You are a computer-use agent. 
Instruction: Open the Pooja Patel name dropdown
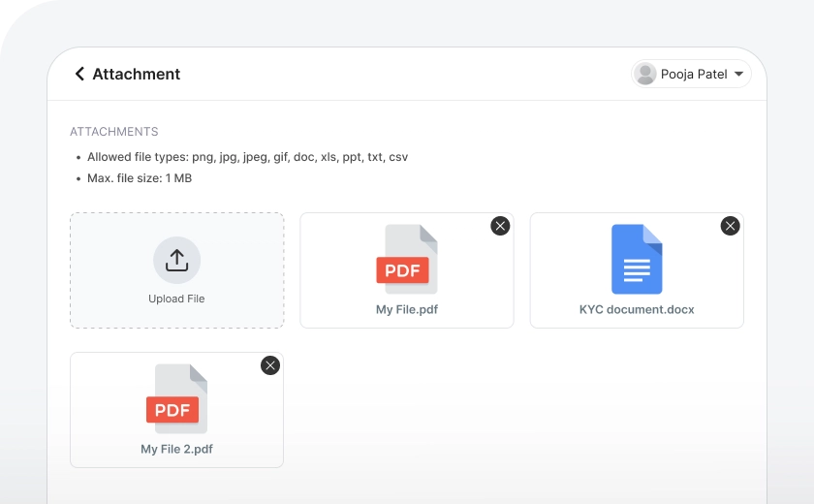(694, 75)
